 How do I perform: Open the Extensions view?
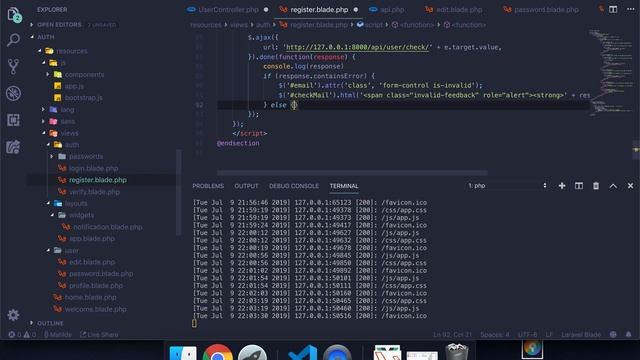click(13, 120)
